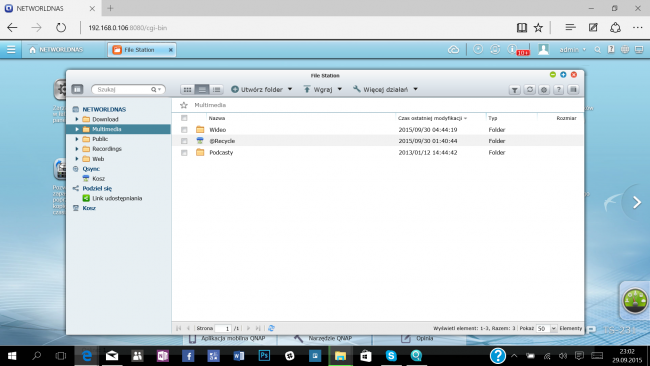Reload the page list in footer
The image size is (650, 366).
271,328
